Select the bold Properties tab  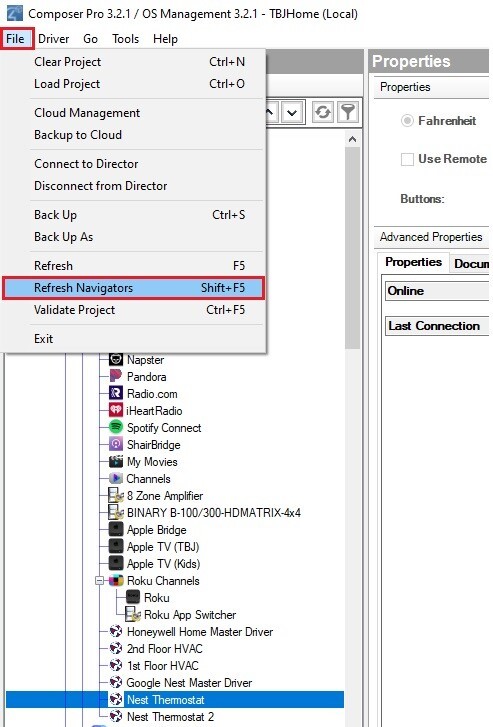413,262
